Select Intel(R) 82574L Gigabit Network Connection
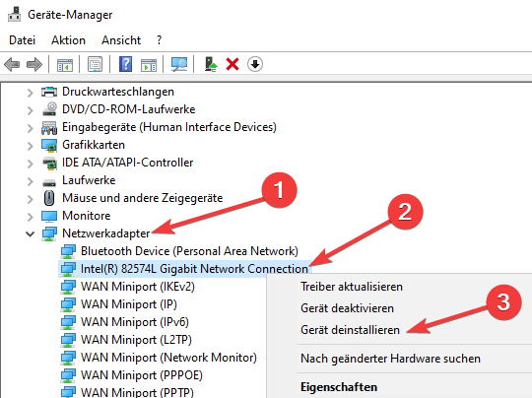 pyautogui.click(x=194, y=269)
